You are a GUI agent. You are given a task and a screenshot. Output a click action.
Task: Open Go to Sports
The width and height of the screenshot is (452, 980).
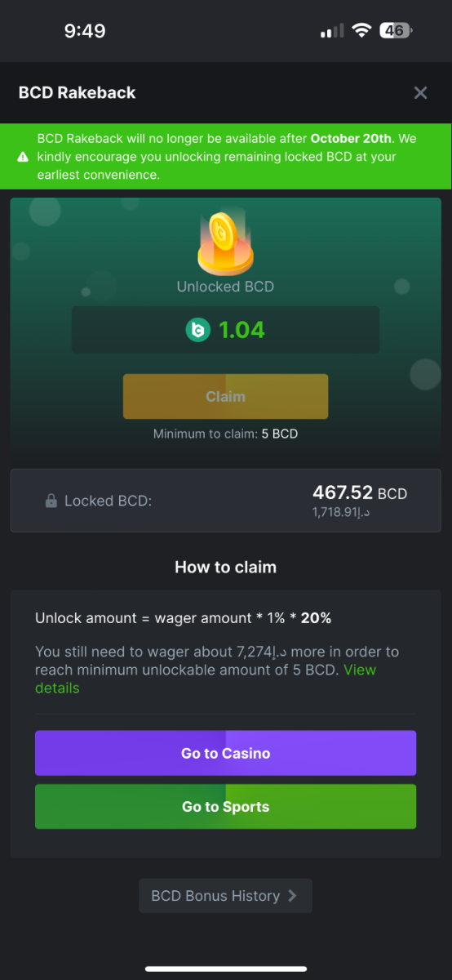(225, 807)
